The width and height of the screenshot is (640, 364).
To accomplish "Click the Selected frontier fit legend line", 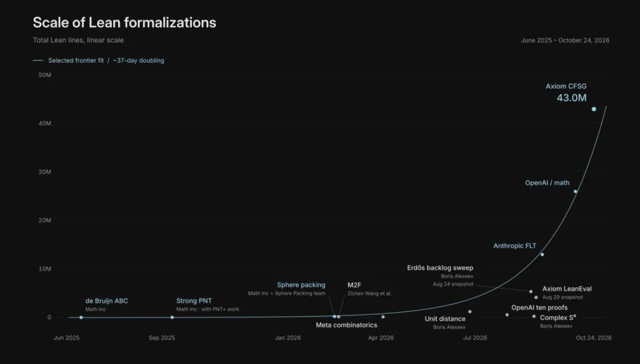I will pos(38,60).
